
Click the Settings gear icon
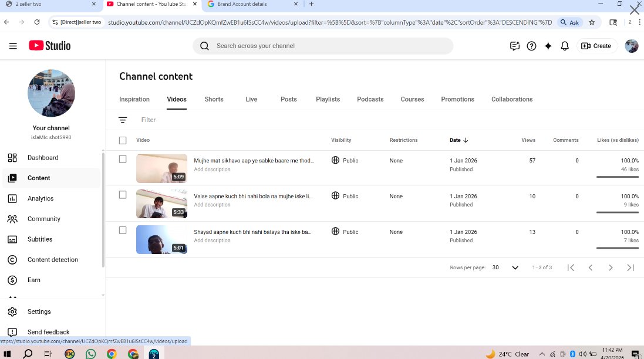coord(12,312)
